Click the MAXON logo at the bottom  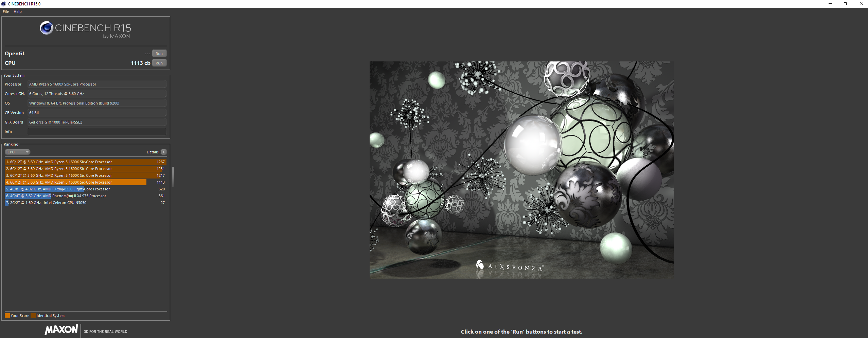pos(61,330)
